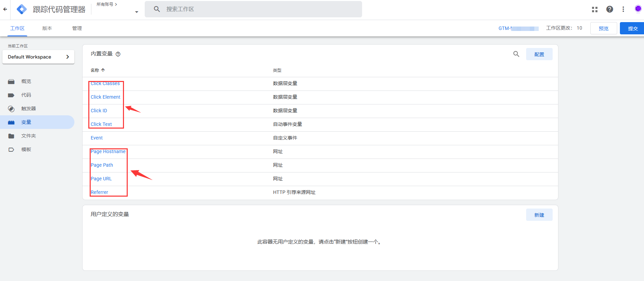Expand the account selector dropdown arrow
This screenshot has width=644, height=281.
click(137, 12)
